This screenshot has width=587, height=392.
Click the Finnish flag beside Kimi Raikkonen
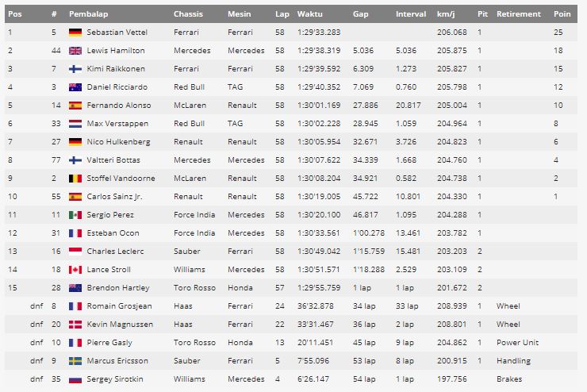coord(75,69)
